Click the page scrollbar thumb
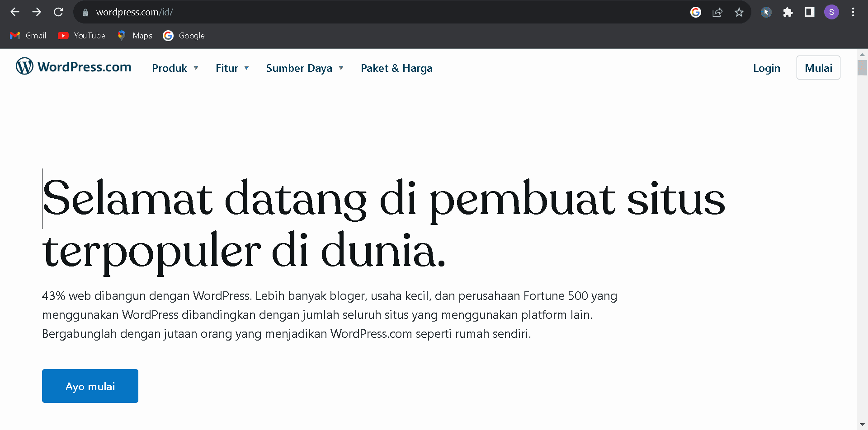Viewport: 868px width, 430px height. [862, 67]
